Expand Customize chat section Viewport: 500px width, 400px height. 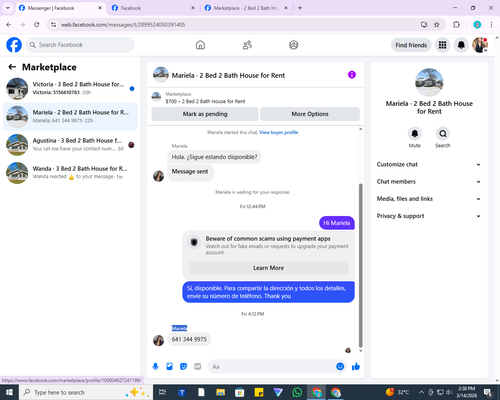429,164
